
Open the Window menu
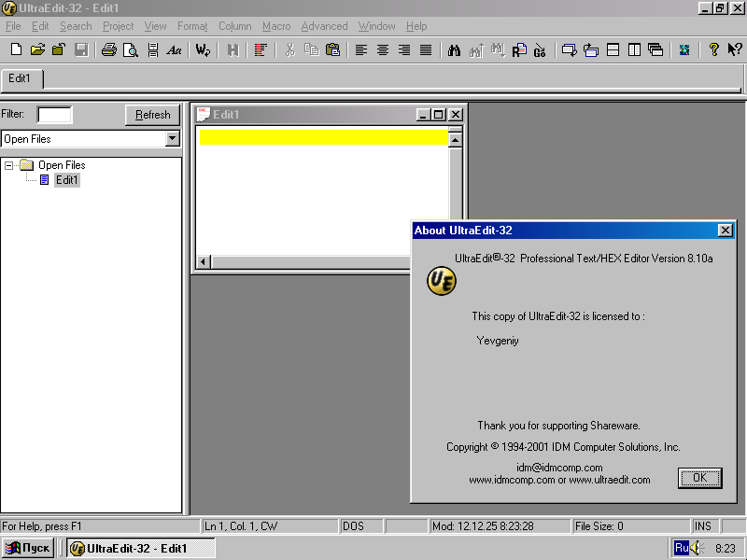(x=377, y=26)
